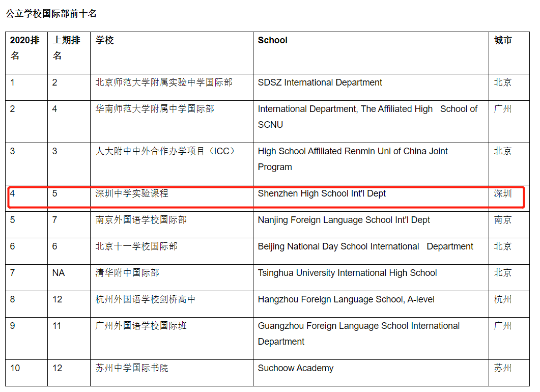Click the NA previous ranking cell
The width and height of the screenshot is (540, 392).
pyautogui.click(x=59, y=273)
